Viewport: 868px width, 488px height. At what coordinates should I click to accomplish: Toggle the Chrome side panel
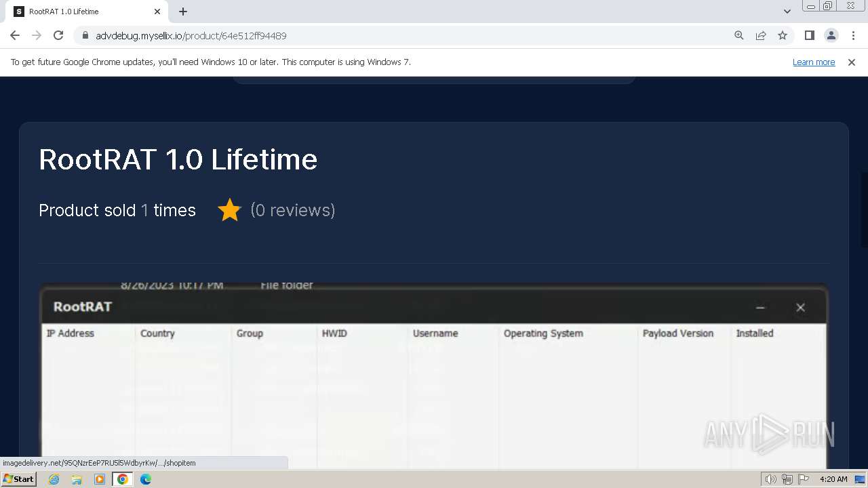click(x=809, y=35)
